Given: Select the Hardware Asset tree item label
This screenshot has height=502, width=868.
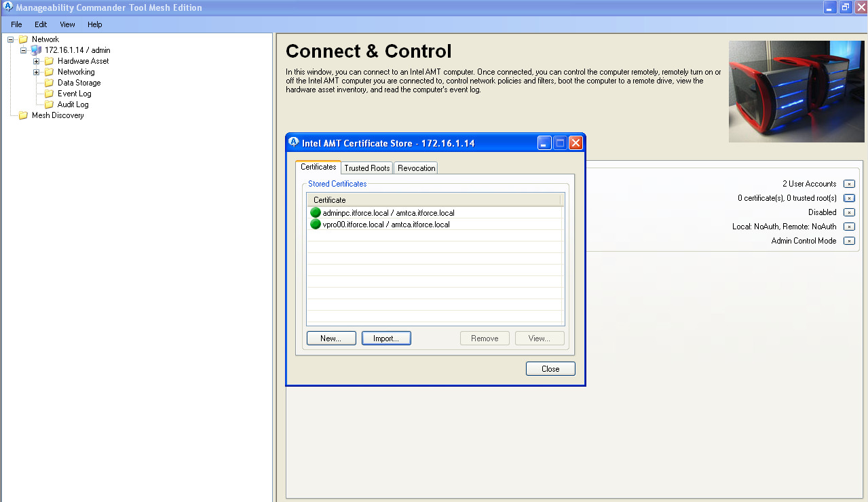Looking at the screenshot, I should click(x=83, y=61).
